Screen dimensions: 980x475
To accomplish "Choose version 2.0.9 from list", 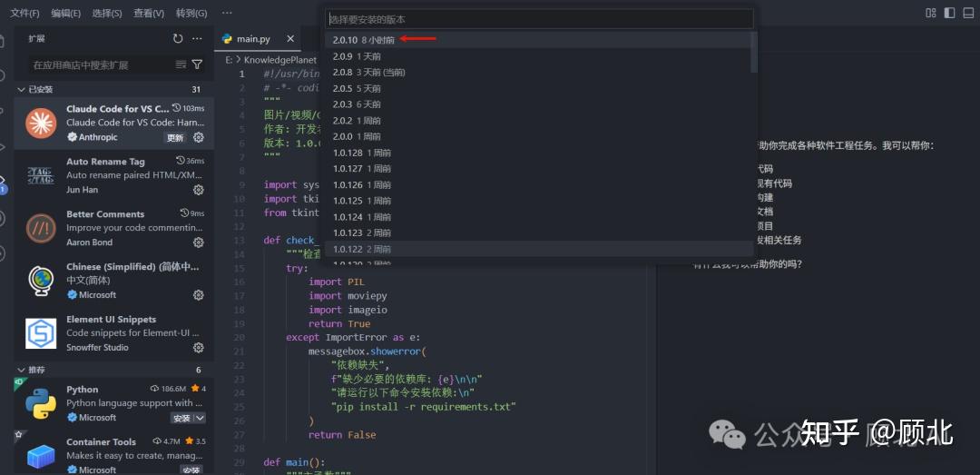I will (x=537, y=56).
